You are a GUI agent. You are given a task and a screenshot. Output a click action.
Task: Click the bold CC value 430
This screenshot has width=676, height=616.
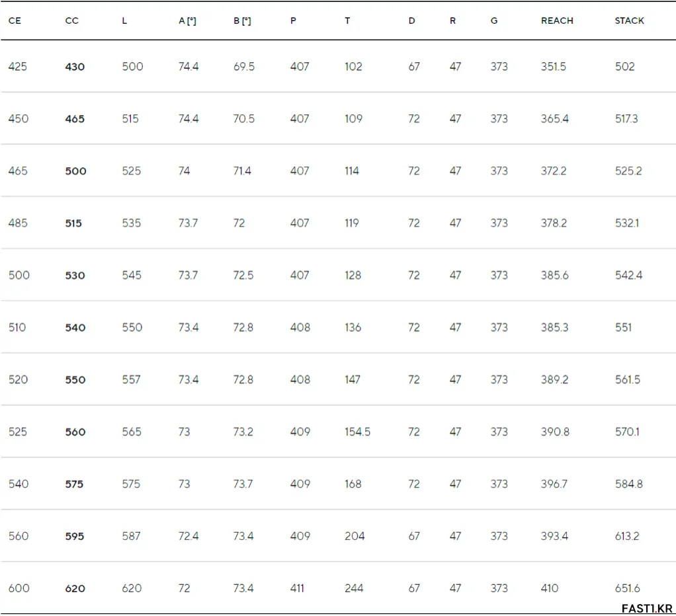click(x=75, y=67)
